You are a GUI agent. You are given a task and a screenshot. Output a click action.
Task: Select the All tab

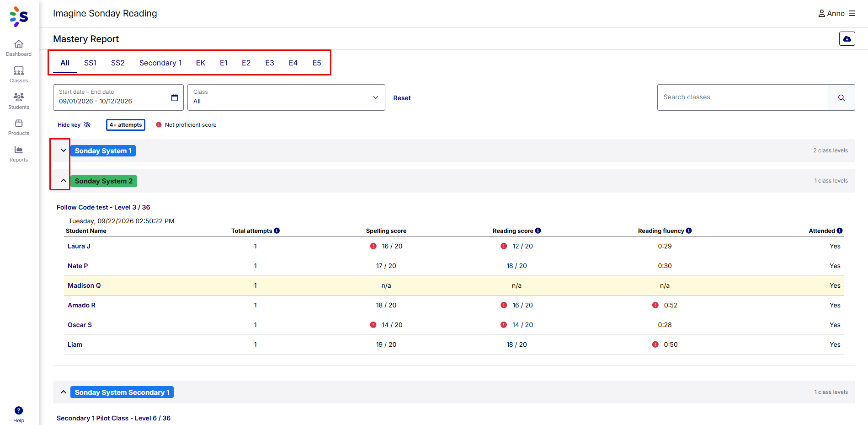pos(65,63)
